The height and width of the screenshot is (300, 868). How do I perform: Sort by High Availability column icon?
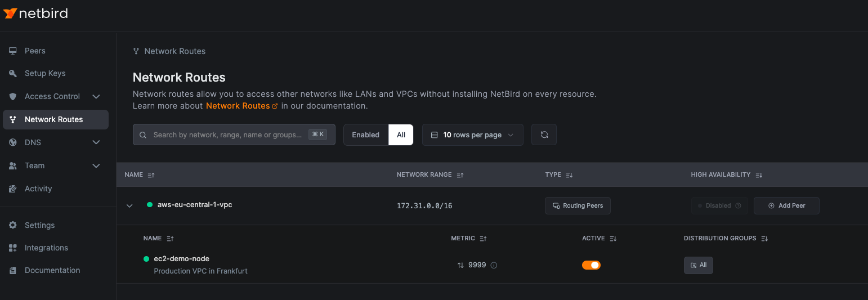(x=759, y=175)
